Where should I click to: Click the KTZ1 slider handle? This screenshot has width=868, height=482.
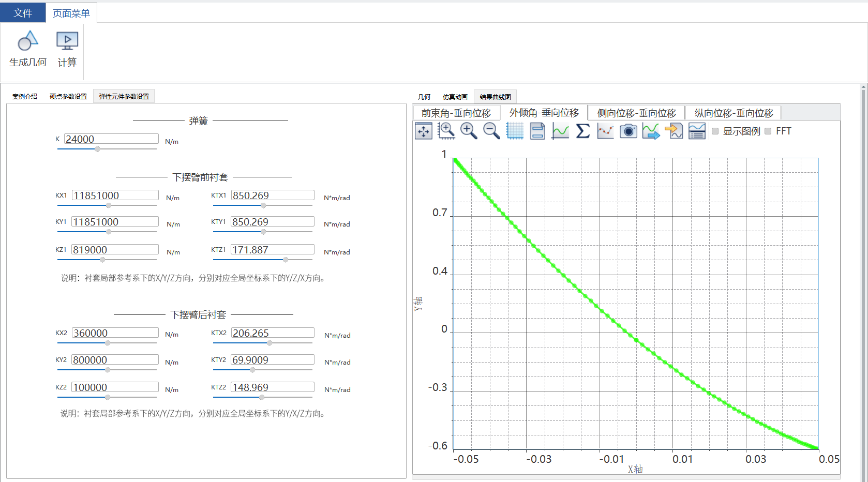point(286,260)
